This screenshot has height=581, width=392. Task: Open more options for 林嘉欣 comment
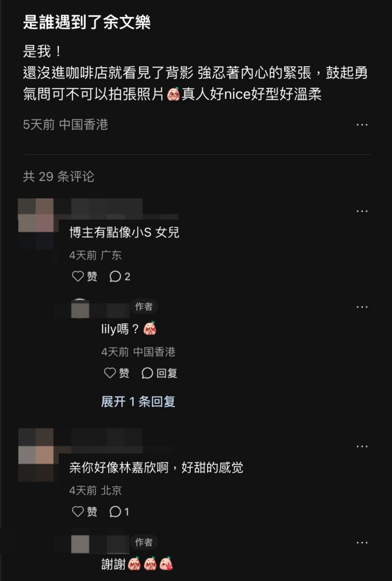pos(362,446)
